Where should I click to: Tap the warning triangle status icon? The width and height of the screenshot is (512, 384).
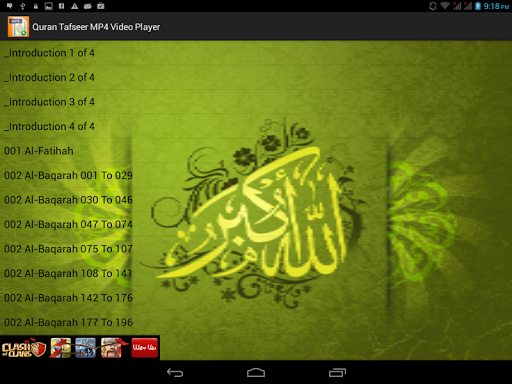pos(75,6)
